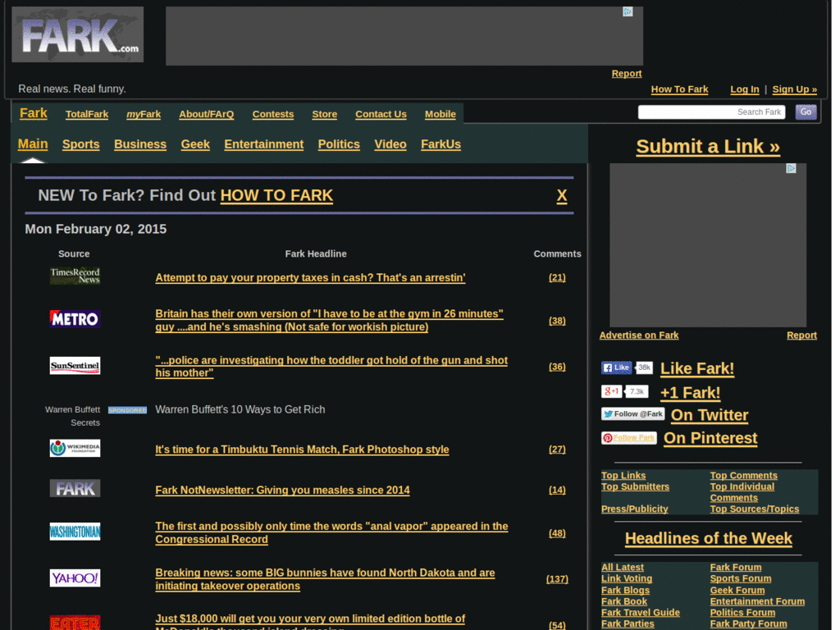The height and width of the screenshot is (630, 840).
Task: Open Top Sources/Topics link
Action: [x=755, y=509]
